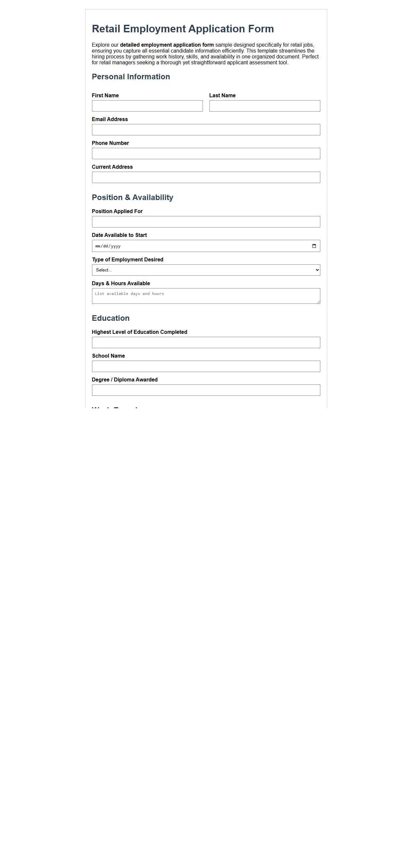Click the month segment of the date input
Image resolution: width=412 pixels, height=868 pixels.
pos(98,246)
